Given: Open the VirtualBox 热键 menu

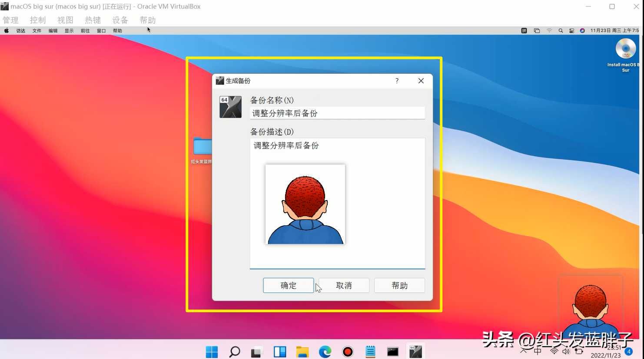Looking at the screenshot, I should click(x=93, y=20).
